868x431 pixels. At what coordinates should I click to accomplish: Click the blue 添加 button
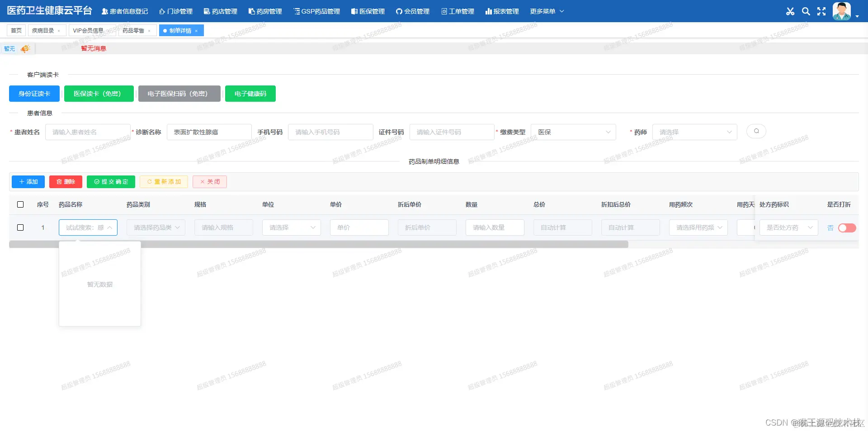(x=28, y=182)
